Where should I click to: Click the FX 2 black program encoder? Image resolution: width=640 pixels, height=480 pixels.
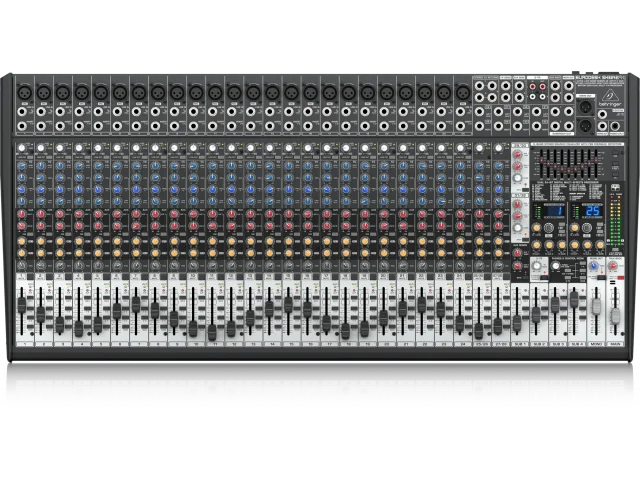click(x=587, y=228)
